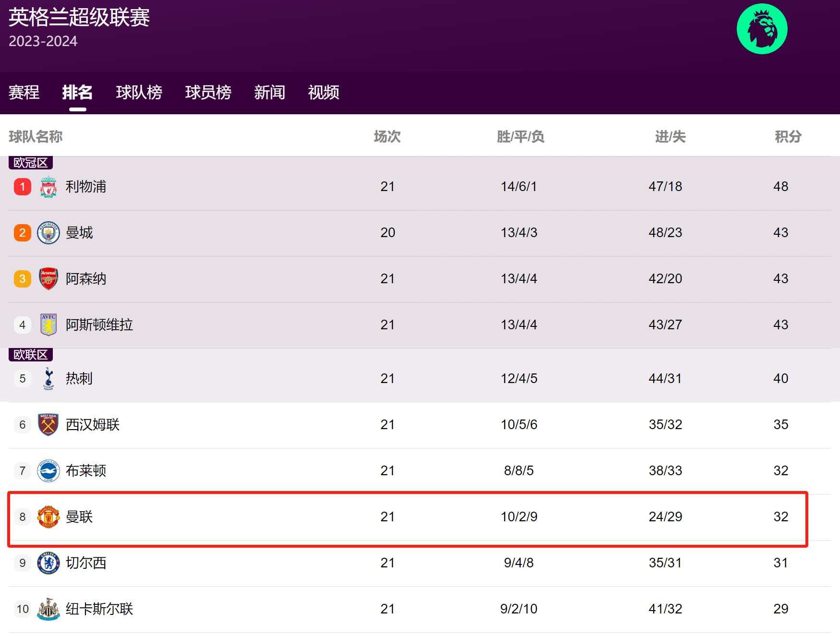This screenshot has height=636, width=840.
Task: Click the Newcastle United crest
Action: tap(49, 609)
